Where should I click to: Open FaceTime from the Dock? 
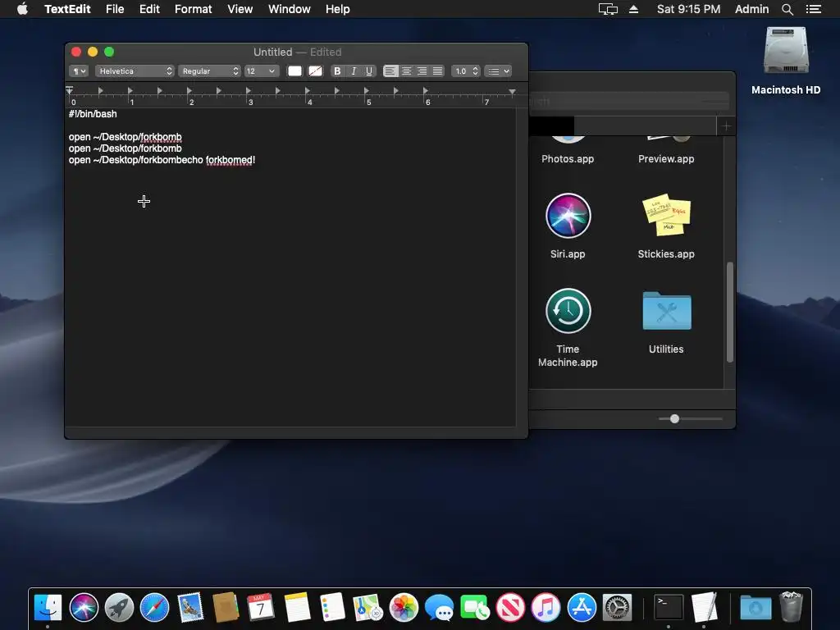(x=475, y=608)
